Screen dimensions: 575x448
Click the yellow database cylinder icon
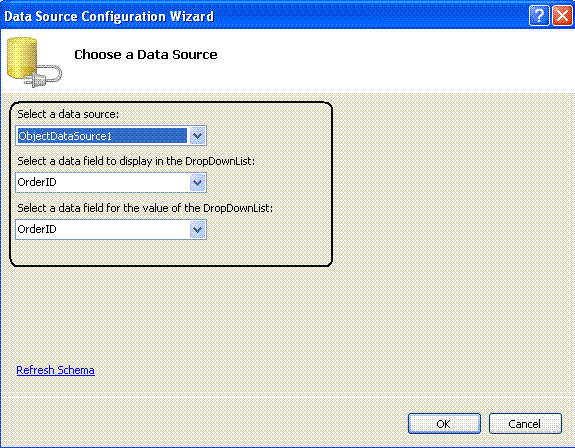(x=22, y=58)
